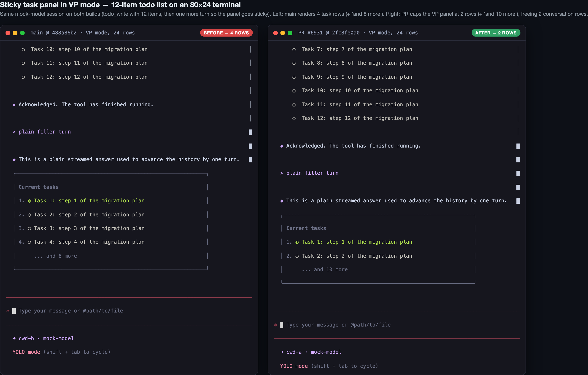Screen dimensions: 588x375
Task: Click circle bullet of Task 11 in right terminal
Action: click(294, 105)
